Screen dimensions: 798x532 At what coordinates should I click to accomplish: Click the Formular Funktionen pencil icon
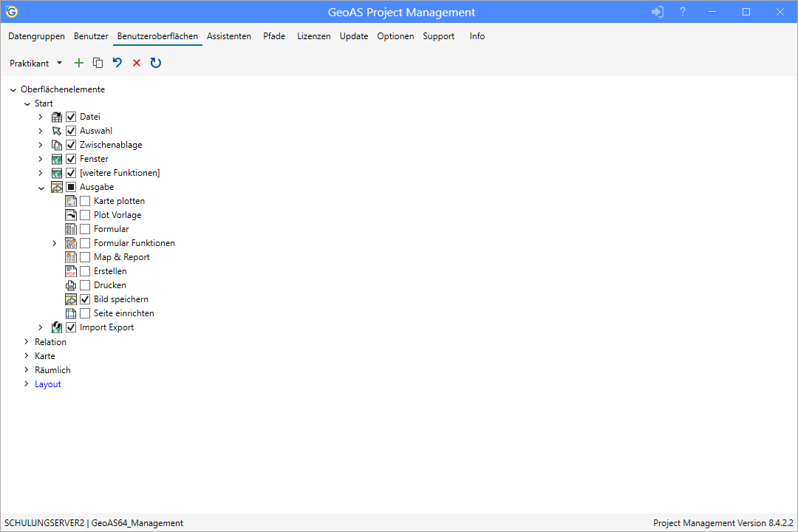tap(71, 243)
